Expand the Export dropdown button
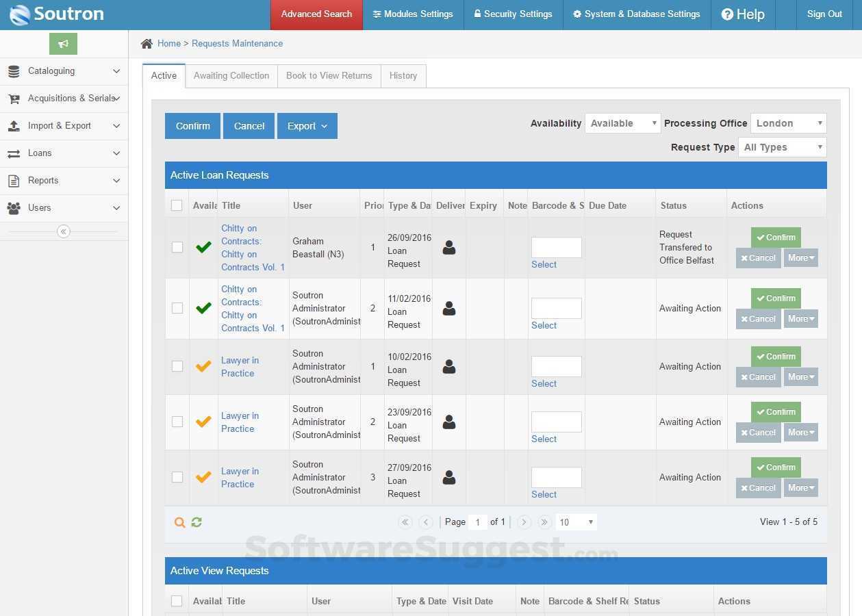The image size is (862, 616). pos(307,126)
